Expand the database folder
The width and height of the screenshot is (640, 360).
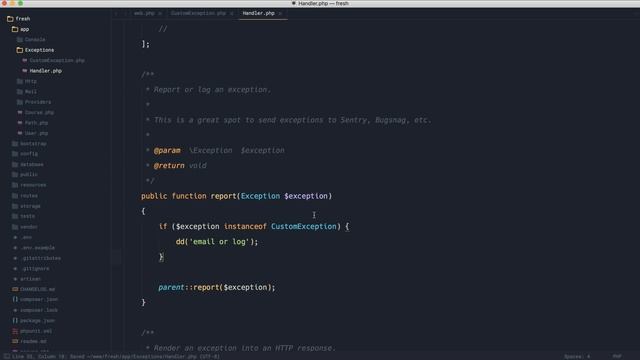(28, 164)
